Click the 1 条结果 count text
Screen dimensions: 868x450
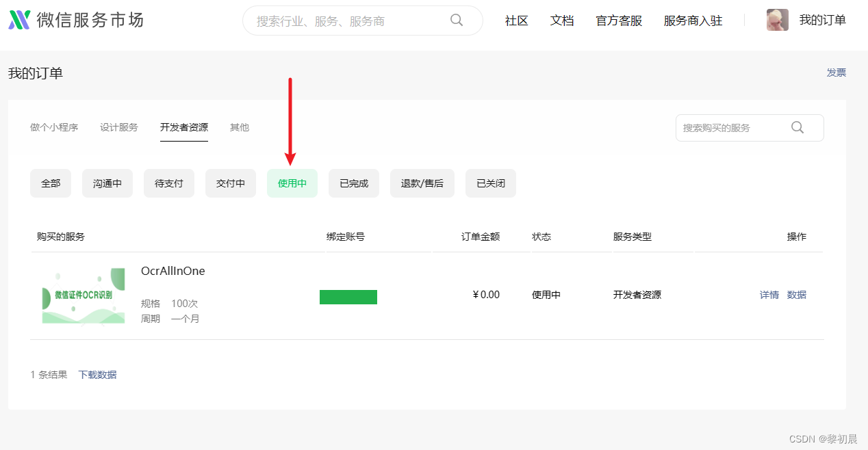(49, 375)
